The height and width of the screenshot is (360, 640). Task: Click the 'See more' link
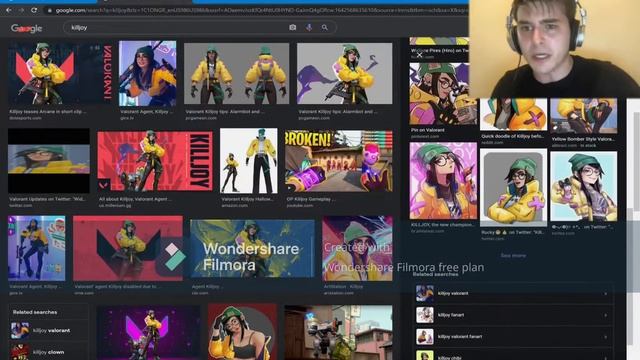[x=513, y=256]
